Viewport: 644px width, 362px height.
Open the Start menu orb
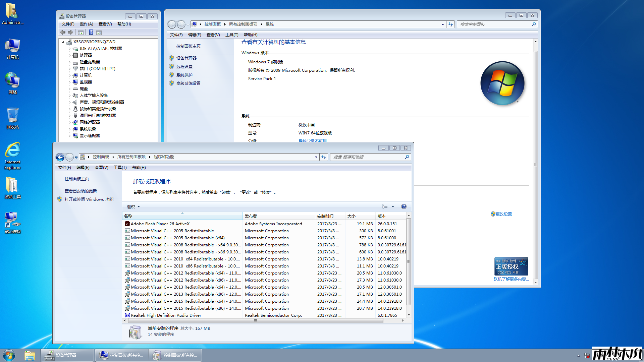tap(9, 355)
